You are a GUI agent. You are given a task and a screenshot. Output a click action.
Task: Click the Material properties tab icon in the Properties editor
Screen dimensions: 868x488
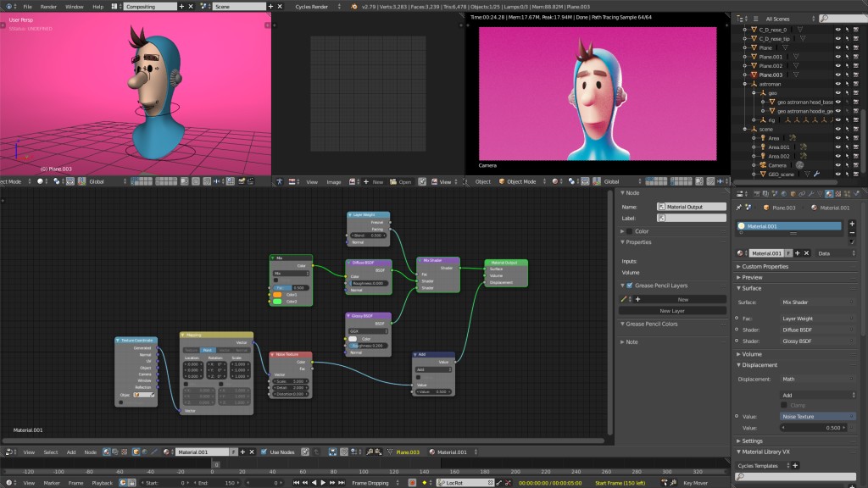pyautogui.click(x=829, y=193)
